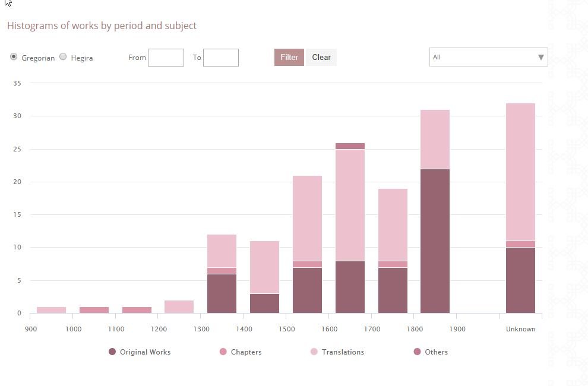Viewport: 588px width, 386px height.
Task: Open the All subjects dropdown
Action: point(481,57)
